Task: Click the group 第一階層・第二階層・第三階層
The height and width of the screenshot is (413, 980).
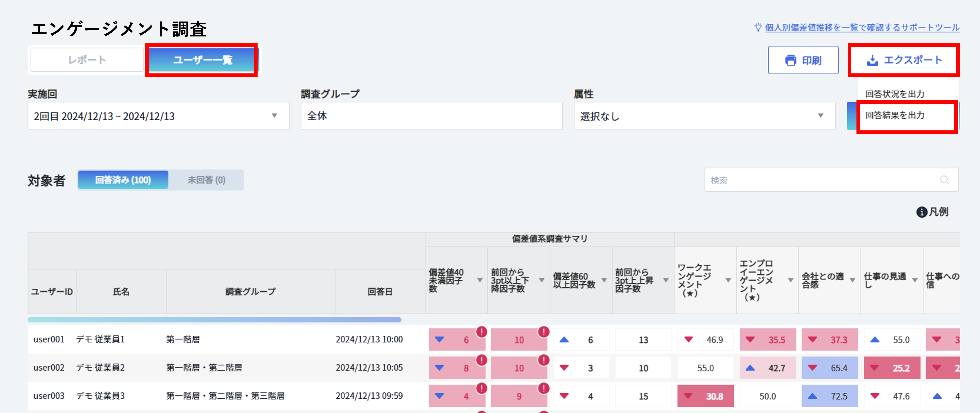Action: (x=225, y=396)
